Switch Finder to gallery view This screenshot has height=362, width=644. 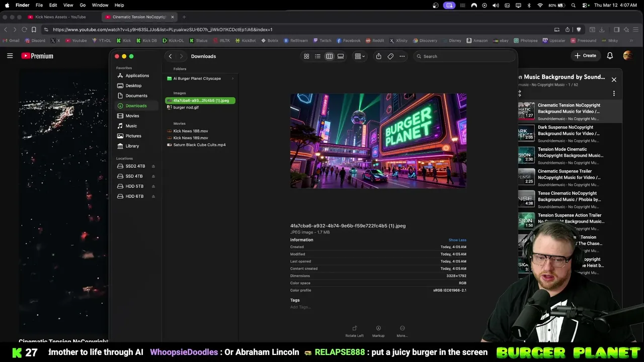[341, 56]
